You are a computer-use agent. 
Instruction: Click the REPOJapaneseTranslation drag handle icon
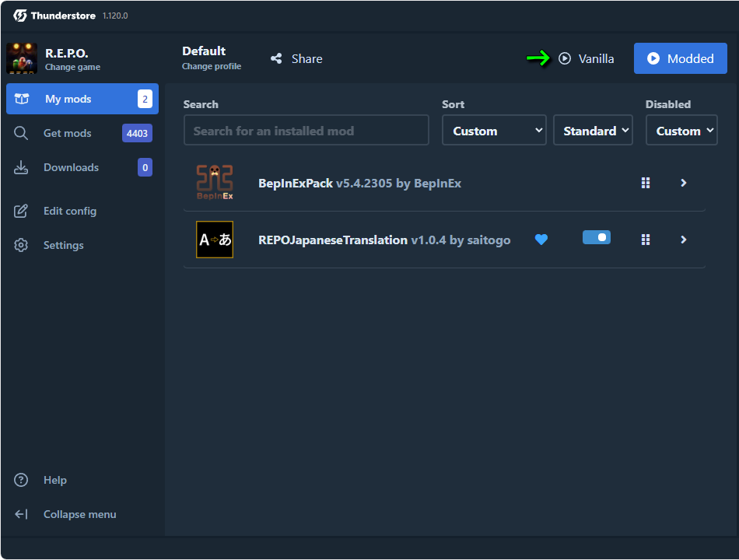[x=646, y=240]
